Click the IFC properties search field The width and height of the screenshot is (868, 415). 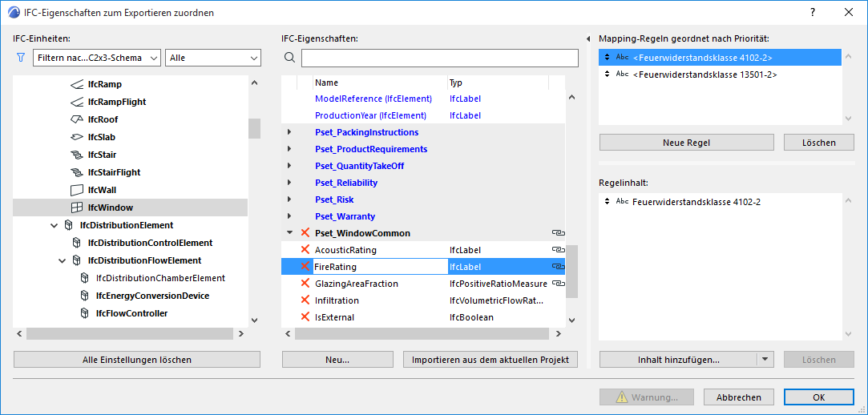point(439,58)
